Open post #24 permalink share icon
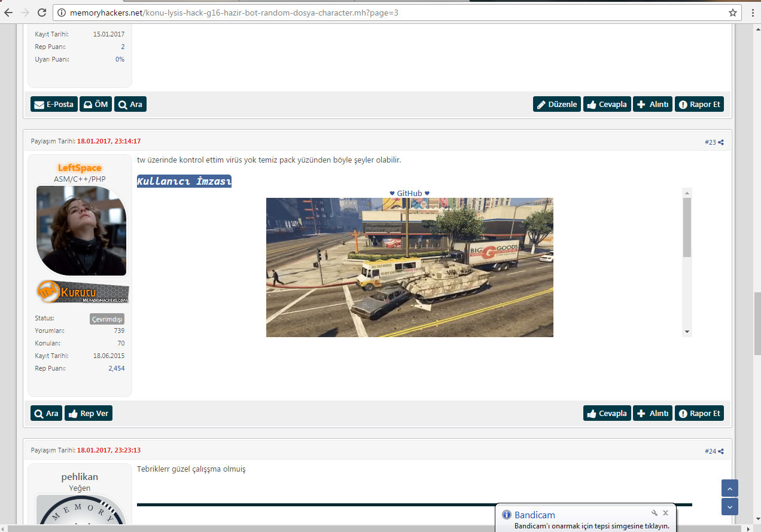Screen dimensions: 761x532 coord(721,451)
